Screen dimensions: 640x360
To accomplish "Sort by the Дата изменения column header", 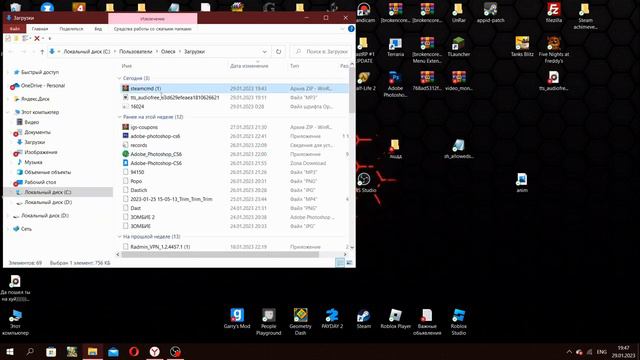I will coord(249,66).
